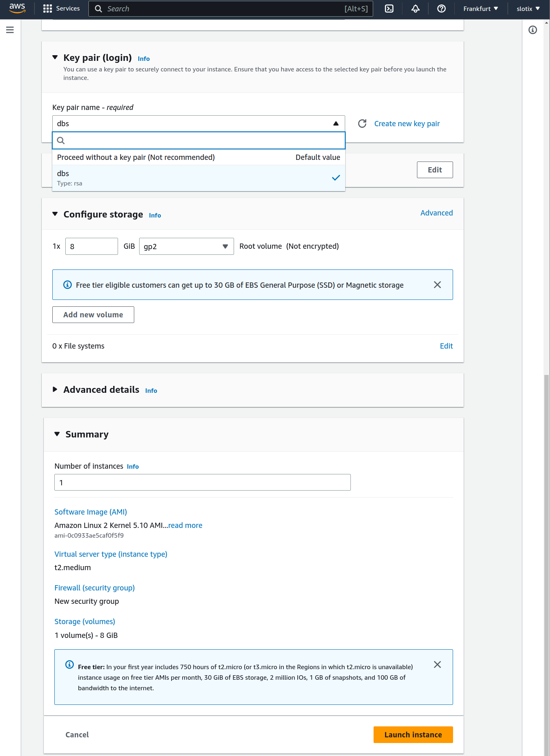This screenshot has height=756, width=550.
Task: Click Virtual server type (instance type) link
Action: [111, 554]
